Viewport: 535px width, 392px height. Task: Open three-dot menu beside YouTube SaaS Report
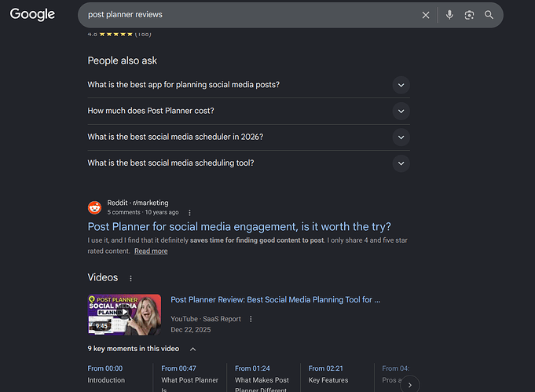coord(251,319)
